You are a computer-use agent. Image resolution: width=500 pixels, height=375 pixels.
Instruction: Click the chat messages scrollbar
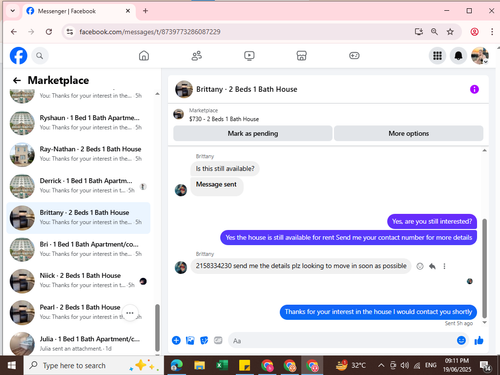point(484,268)
